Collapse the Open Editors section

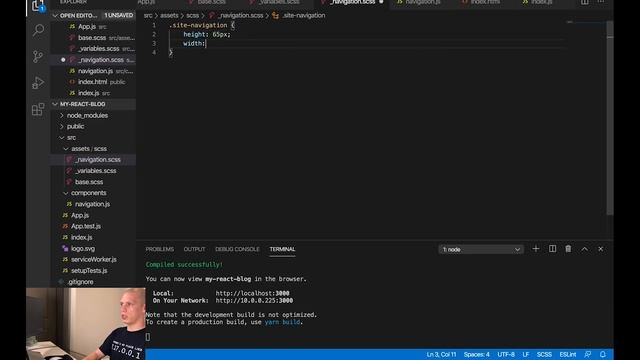coord(55,16)
